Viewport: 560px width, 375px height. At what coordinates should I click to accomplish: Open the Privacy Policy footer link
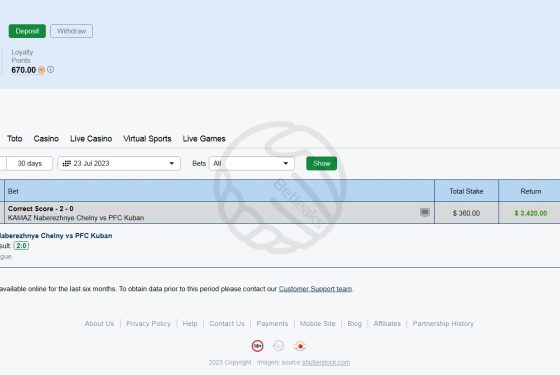pyautogui.click(x=148, y=324)
